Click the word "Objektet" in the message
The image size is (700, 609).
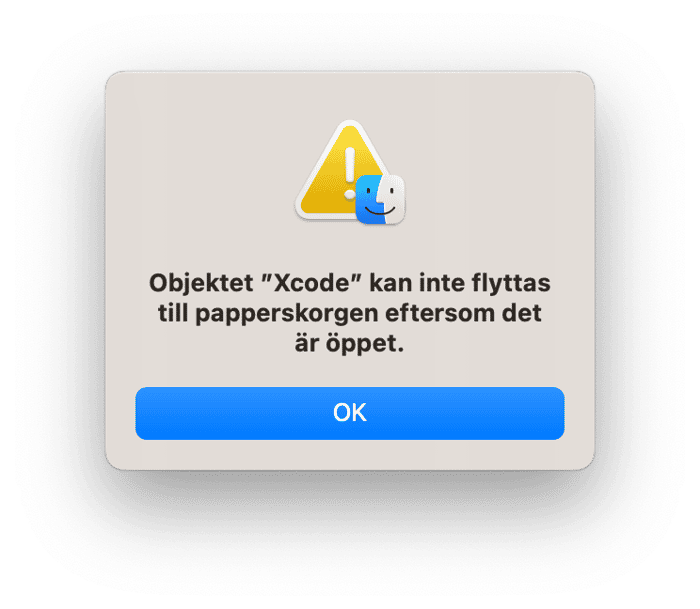(x=201, y=283)
